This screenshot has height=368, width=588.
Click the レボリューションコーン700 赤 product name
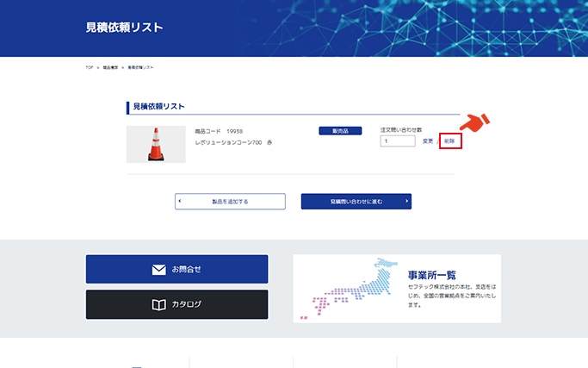(232, 141)
